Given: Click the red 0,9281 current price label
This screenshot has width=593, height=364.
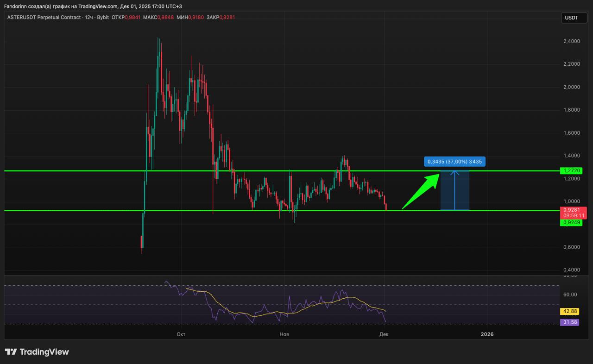Looking at the screenshot, I should coord(574,210).
